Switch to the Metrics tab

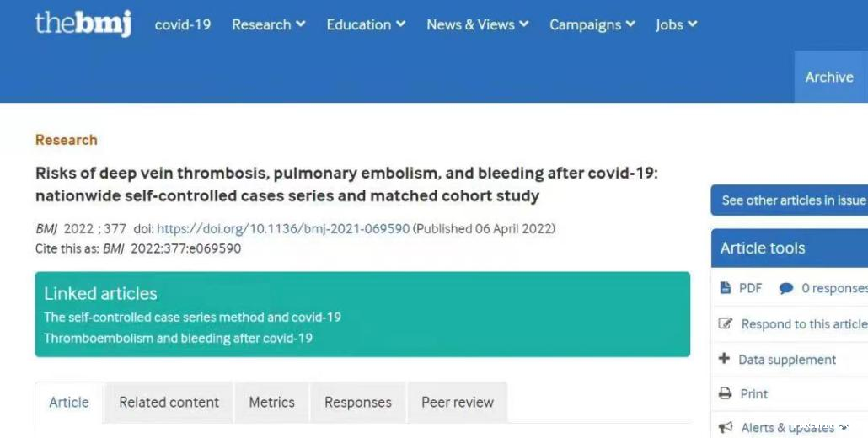coord(271,403)
